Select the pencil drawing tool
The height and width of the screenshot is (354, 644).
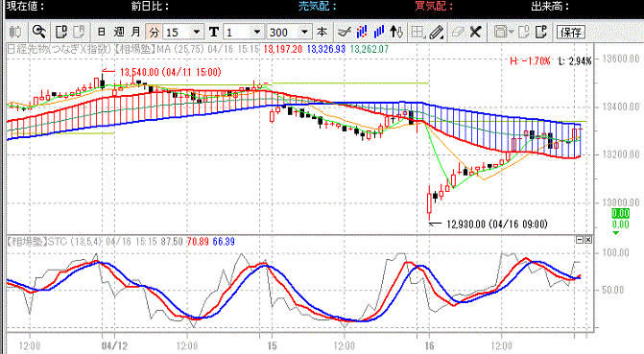point(436,32)
